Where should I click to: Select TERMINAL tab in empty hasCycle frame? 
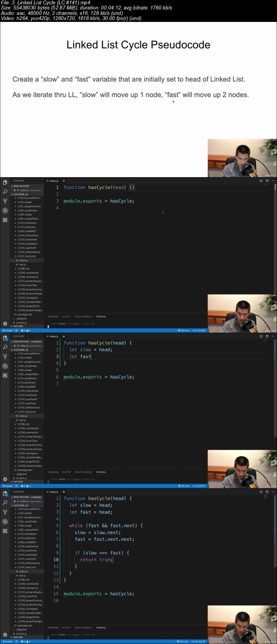pos(101,316)
